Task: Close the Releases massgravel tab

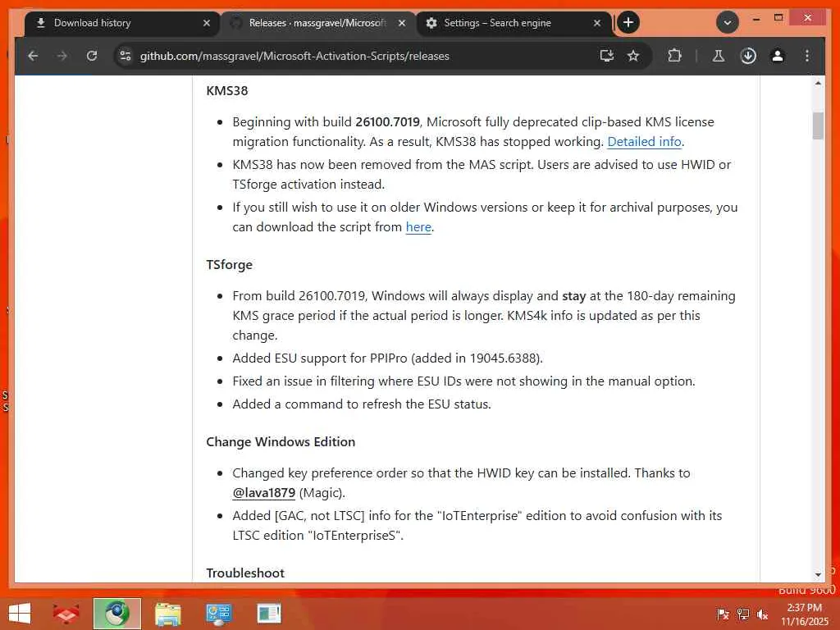Action: click(x=402, y=23)
